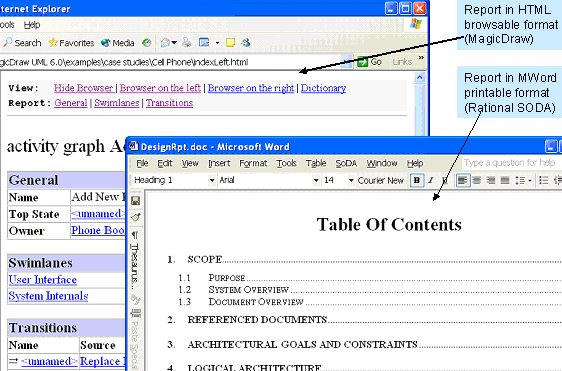
Task: Open the Media panel in Internet Explorer
Action: pyautogui.click(x=118, y=43)
